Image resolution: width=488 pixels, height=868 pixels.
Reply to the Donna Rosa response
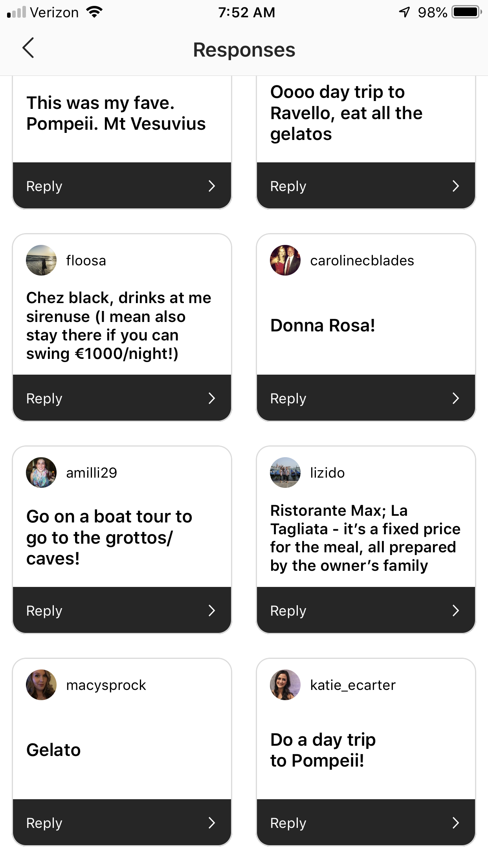(365, 398)
